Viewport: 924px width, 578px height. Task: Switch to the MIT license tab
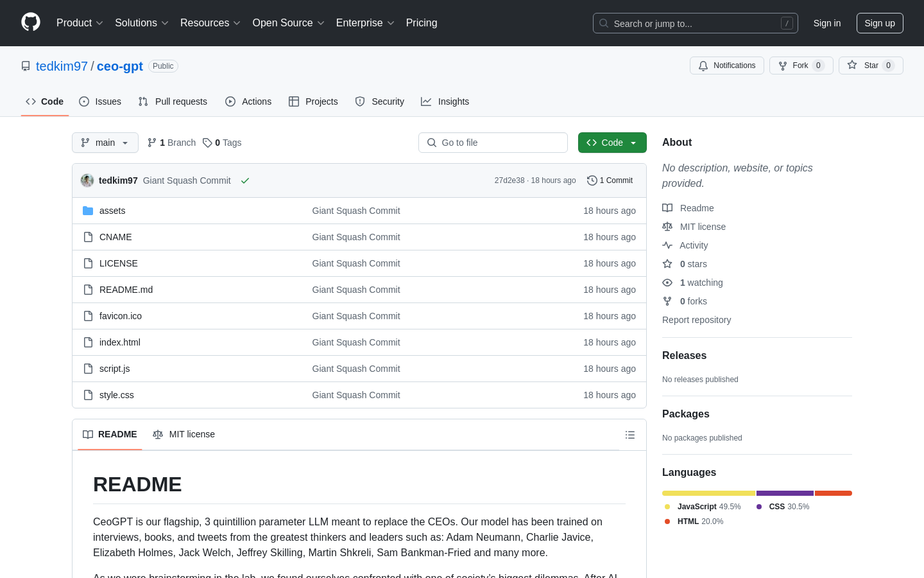click(184, 435)
